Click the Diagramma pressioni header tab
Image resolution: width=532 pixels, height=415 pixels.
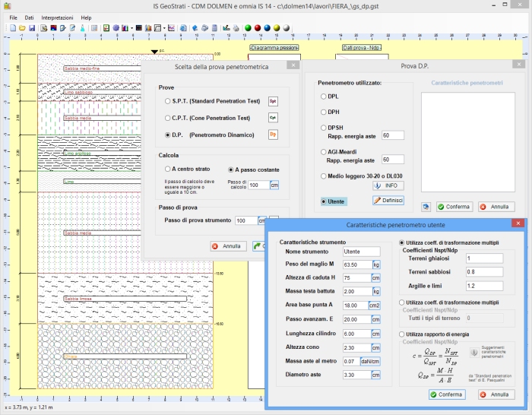274,48
